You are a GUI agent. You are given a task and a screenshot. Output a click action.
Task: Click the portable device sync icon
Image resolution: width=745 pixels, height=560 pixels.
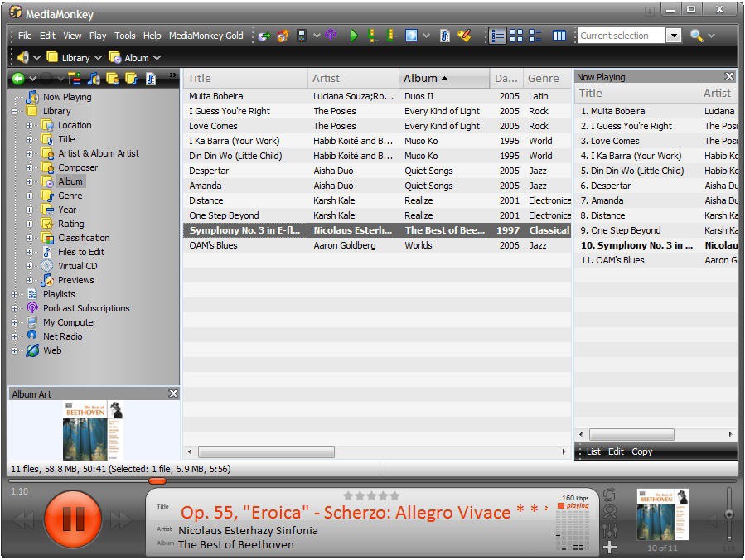(x=301, y=36)
